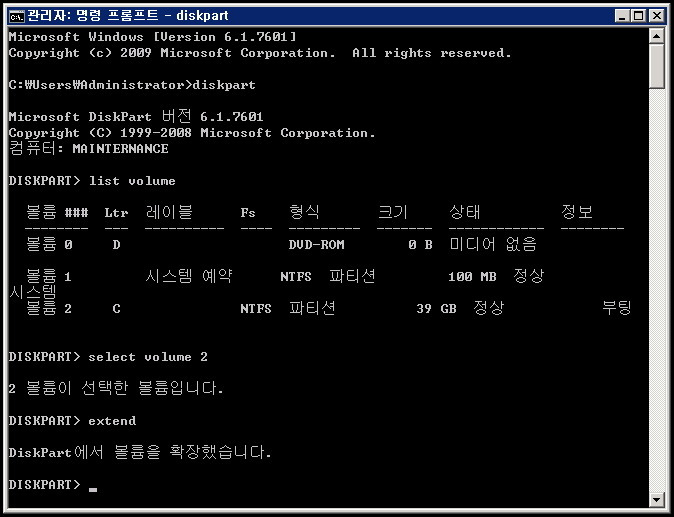Screen dimensions: 674x517
Task: Close the diskpart command prompt window
Action: [x=657, y=16]
